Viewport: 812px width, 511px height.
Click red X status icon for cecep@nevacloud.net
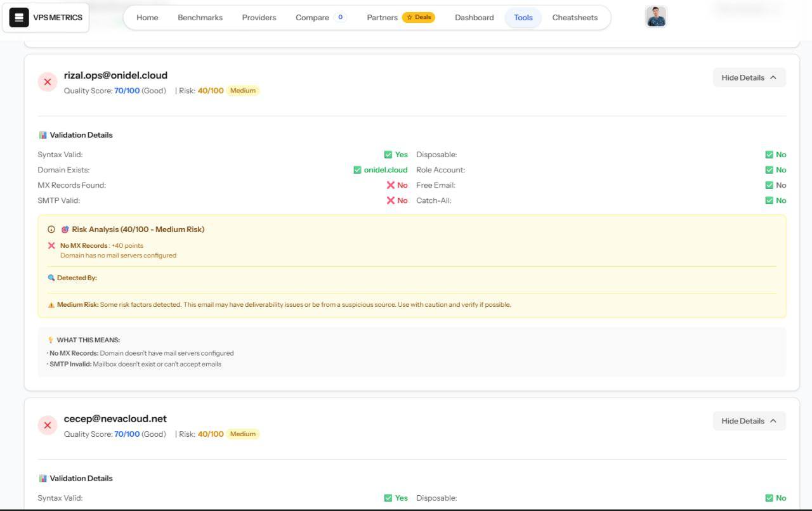48,425
